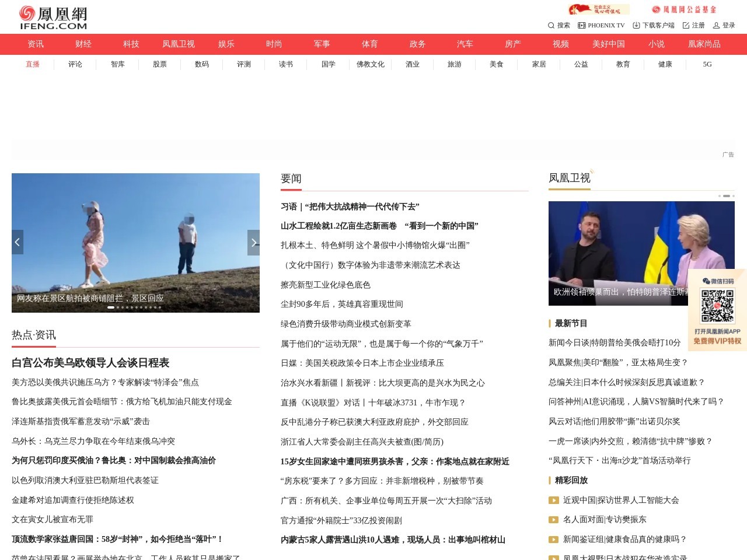Open the 白宫公布美乌欧领导人会谈日程表 headline
This screenshot has width=747, height=560.
(90, 363)
